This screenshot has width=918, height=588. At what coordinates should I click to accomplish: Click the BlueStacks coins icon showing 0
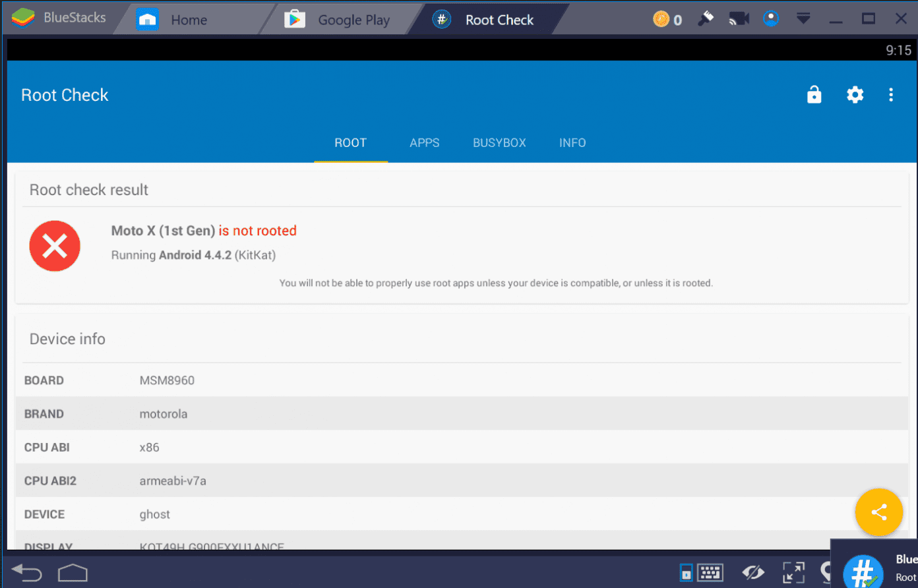click(667, 19)
